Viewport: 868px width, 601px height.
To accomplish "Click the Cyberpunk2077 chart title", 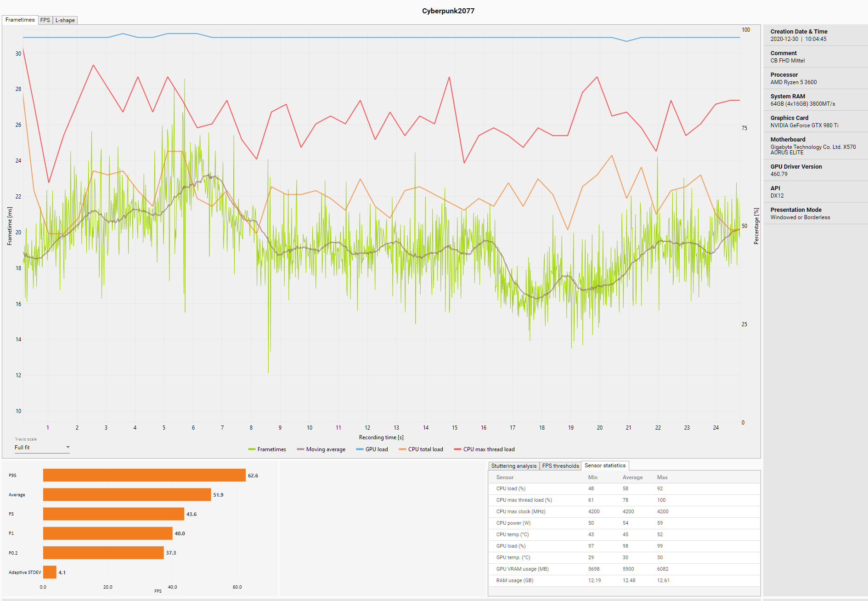I will 448,11.
